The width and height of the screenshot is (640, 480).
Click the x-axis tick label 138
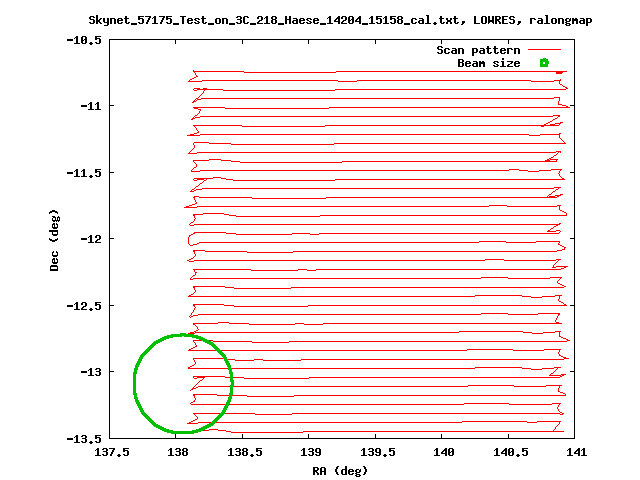178,452
